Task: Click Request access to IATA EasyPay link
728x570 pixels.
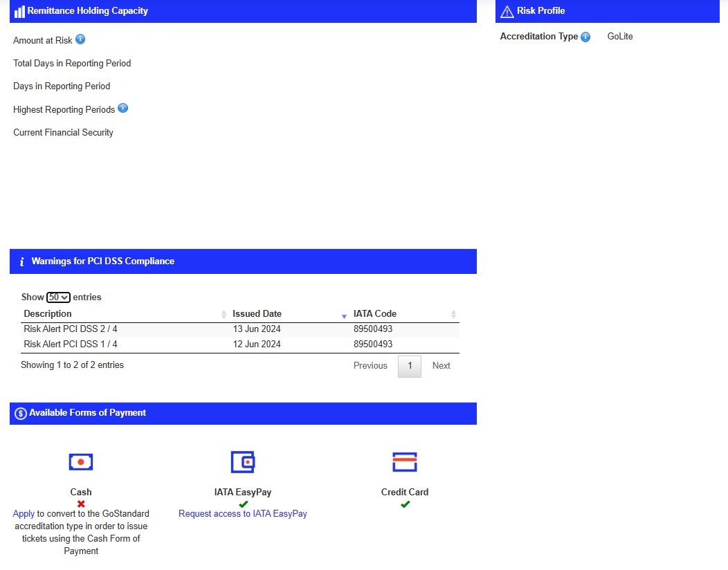Action: (243, 514)
